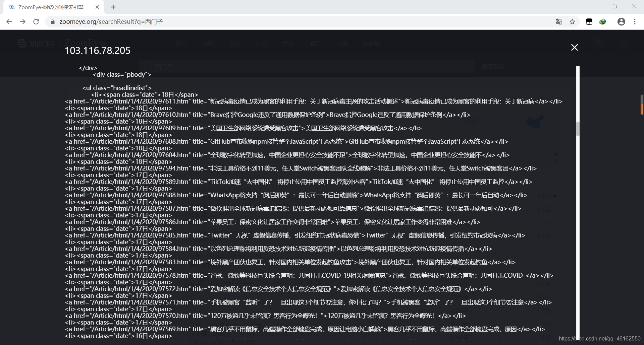Click the 任天堂Switch line with 97594.htm
Viewport: 644px width, 345px height.
(x=301, y=168)
